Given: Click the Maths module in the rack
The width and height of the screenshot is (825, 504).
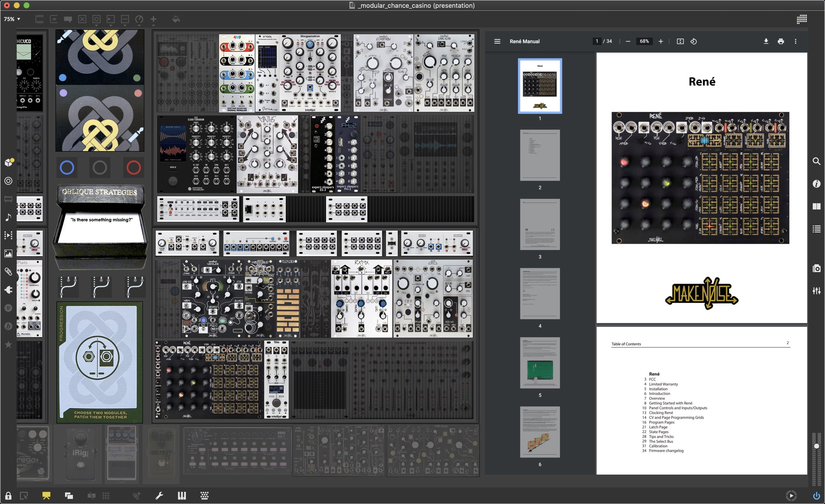Looking at the screenshot, I should [267, 155].
